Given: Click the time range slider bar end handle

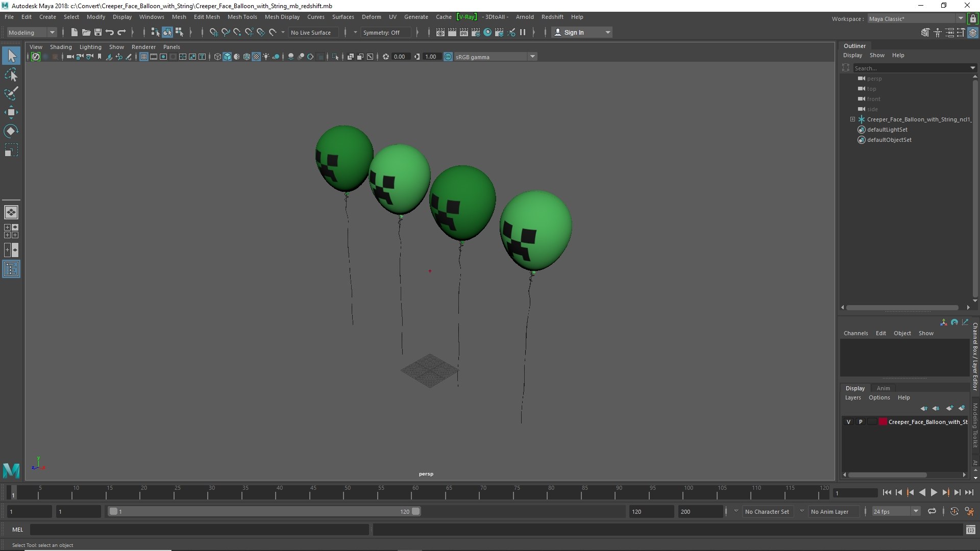Looking at the screenshot, I should tap(416, 511).
